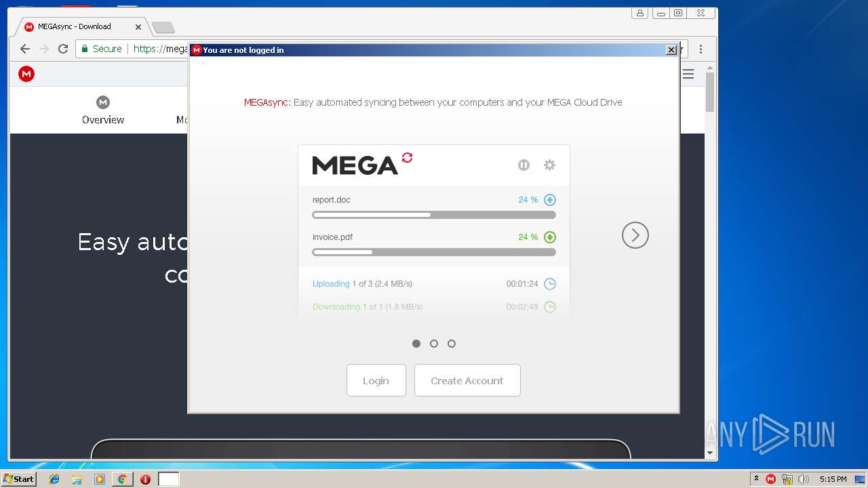868x488 pixels.
Task: Click the Uploading 1 of 3 status text
Action: pyautogui.click(x=362, y=284)
